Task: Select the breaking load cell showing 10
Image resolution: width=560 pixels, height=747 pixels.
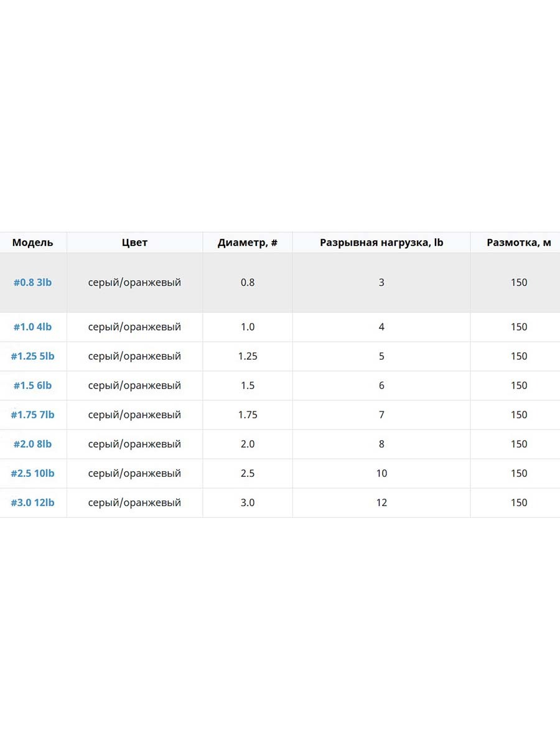Action: (381, 473)
